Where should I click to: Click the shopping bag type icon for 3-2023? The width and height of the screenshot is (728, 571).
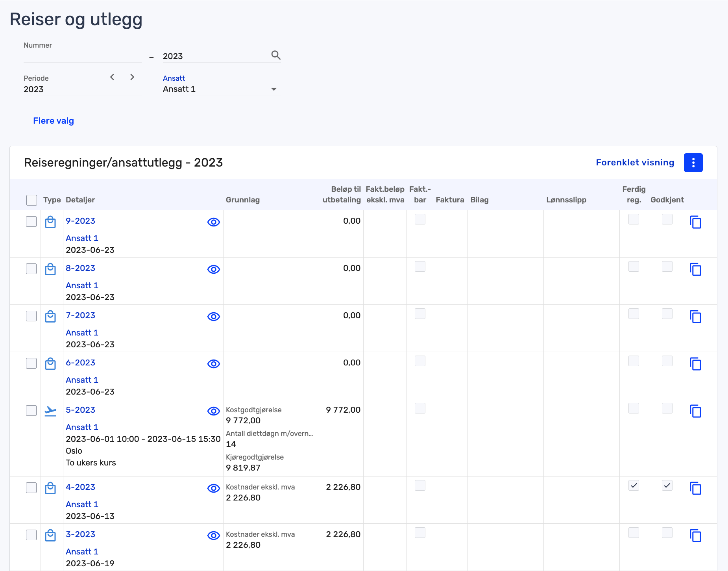[50, 536]
